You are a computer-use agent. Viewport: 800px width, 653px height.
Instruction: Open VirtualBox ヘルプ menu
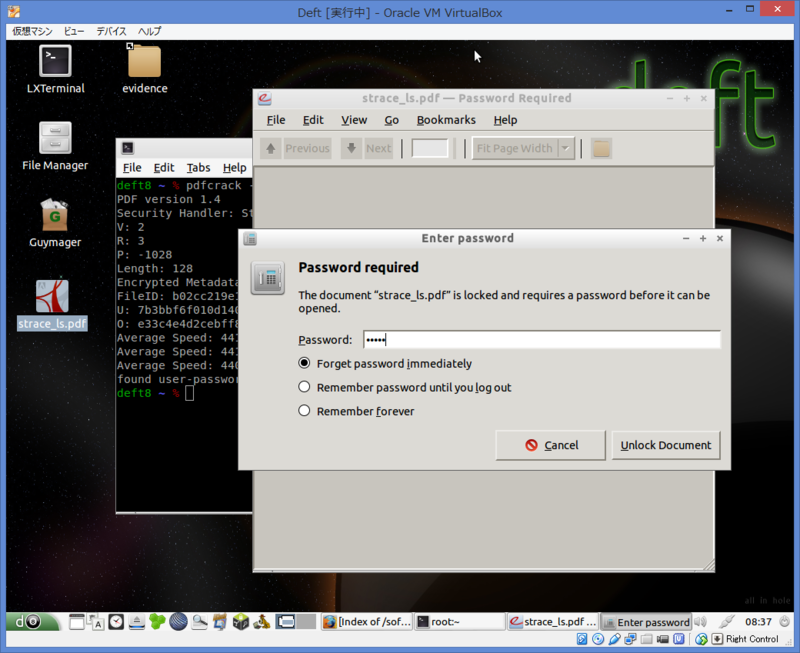[149, 32]
